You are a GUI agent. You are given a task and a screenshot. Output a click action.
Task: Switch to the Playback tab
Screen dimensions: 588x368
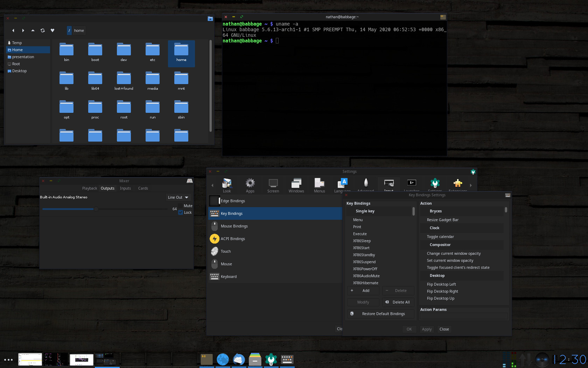click(89, 188)
